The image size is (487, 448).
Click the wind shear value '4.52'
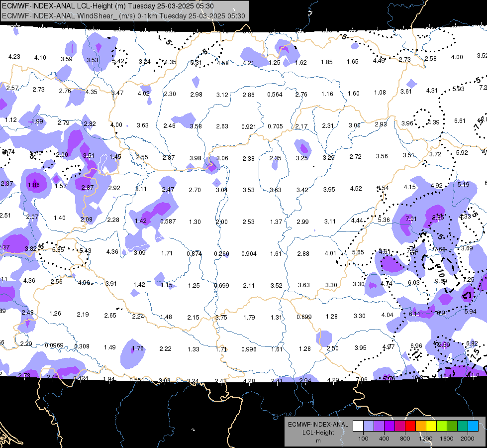click(356, 188)
